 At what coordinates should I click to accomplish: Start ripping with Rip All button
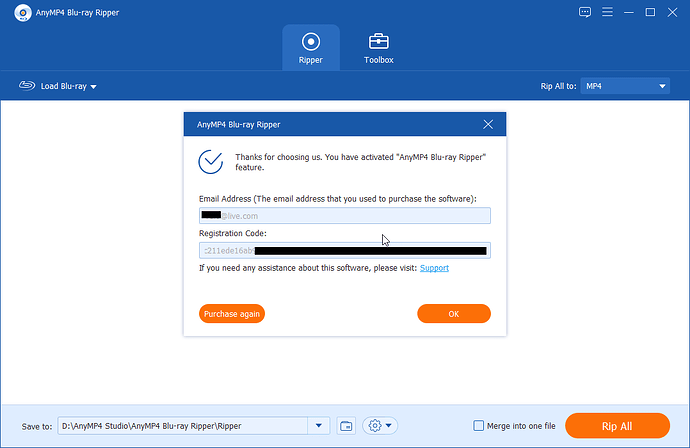click(617, 426)
